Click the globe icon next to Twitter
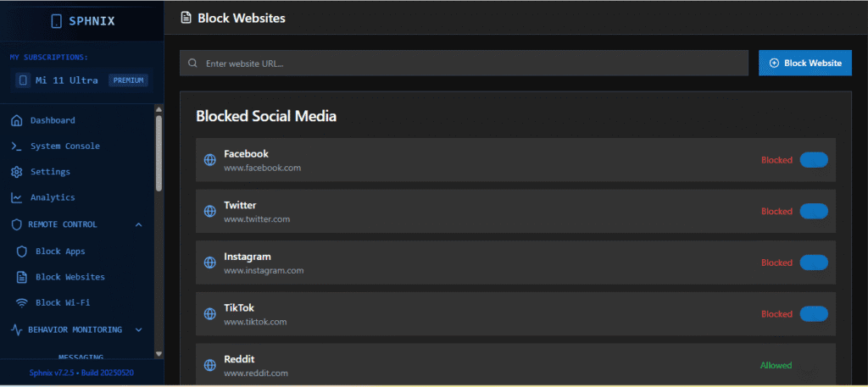868x387 pixels. coord(210,211)
